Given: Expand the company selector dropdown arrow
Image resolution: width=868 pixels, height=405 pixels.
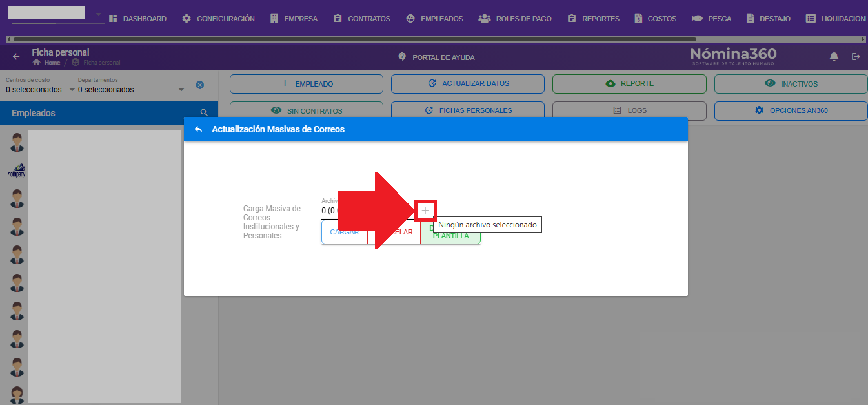Looking at the screenshot, I should [99, 14].
